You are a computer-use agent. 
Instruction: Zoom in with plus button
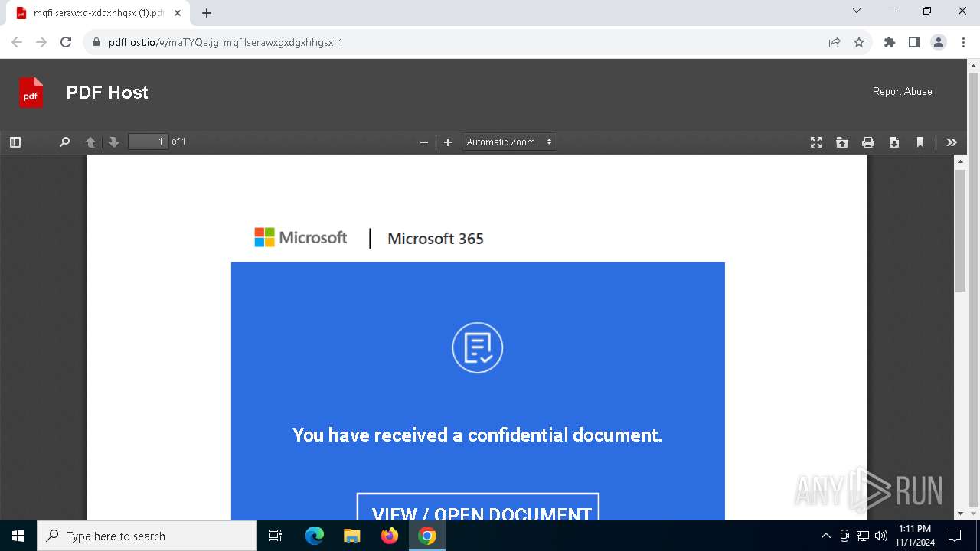(x=448, y=142)
